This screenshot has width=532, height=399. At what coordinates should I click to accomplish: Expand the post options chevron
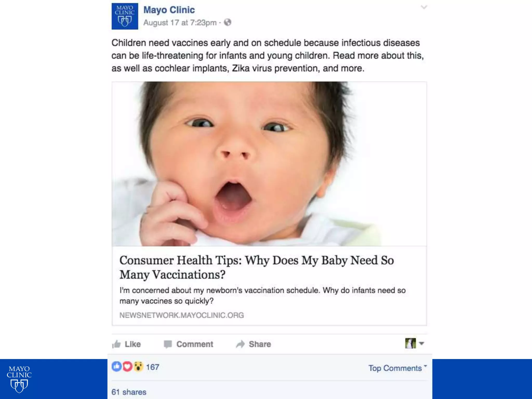click(x=424, y=7)
